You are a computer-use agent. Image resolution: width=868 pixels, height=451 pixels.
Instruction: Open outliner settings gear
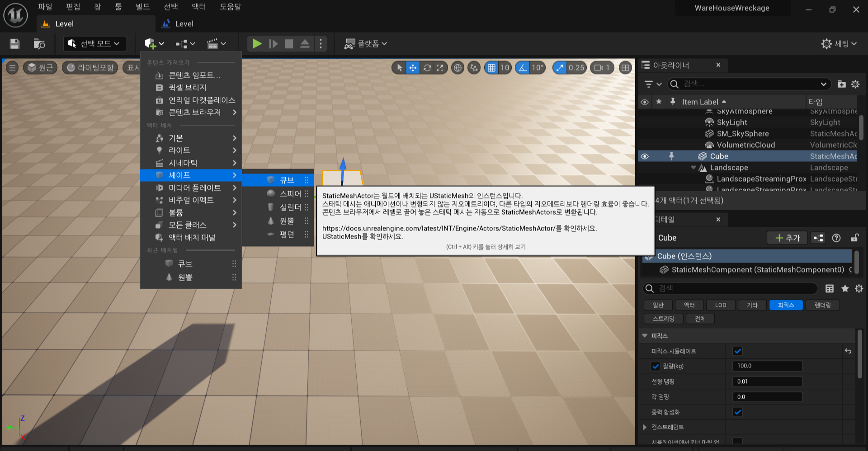(855, 84)
